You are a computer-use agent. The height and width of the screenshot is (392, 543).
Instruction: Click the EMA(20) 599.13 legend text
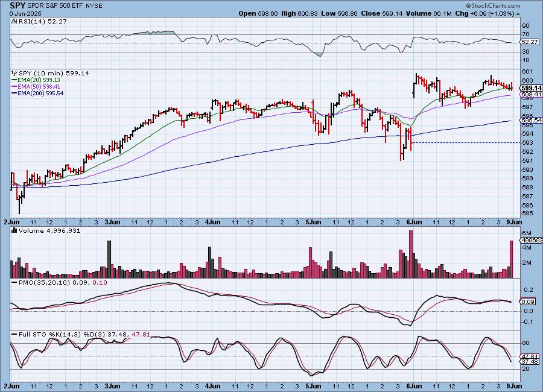click(x=39, y=80)
